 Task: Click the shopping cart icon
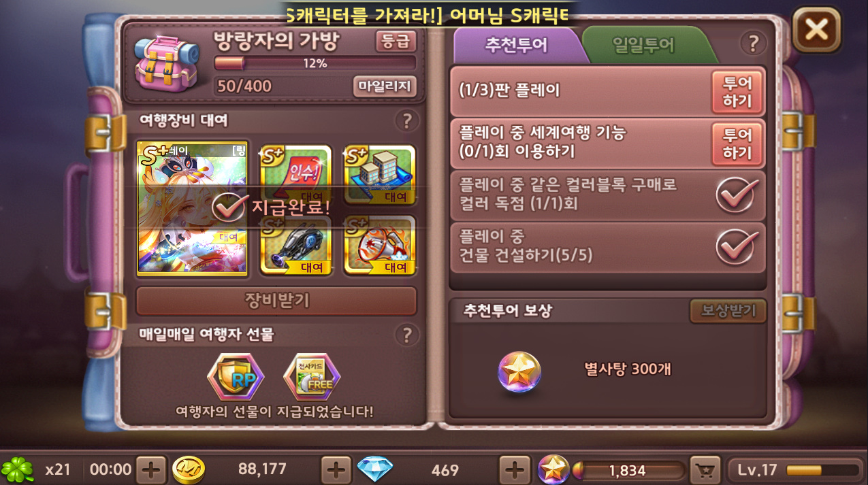click(705, 469)
